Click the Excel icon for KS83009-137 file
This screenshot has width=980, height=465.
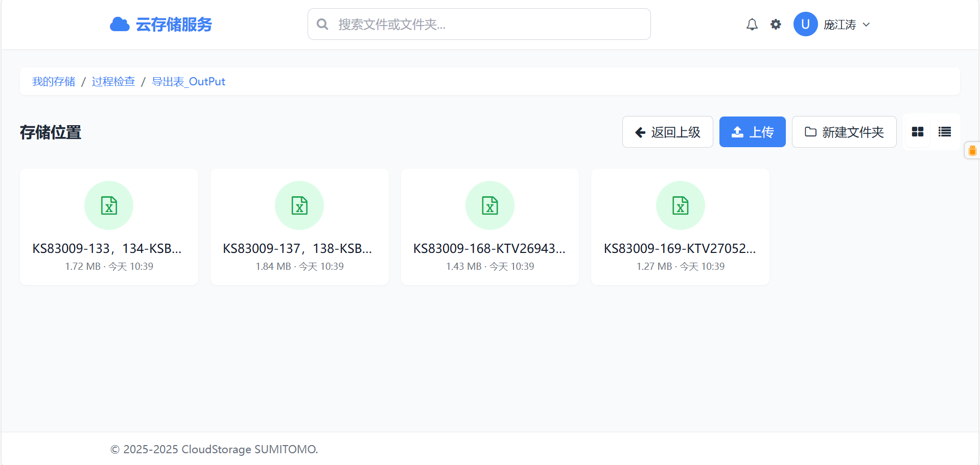coord(299,205)
